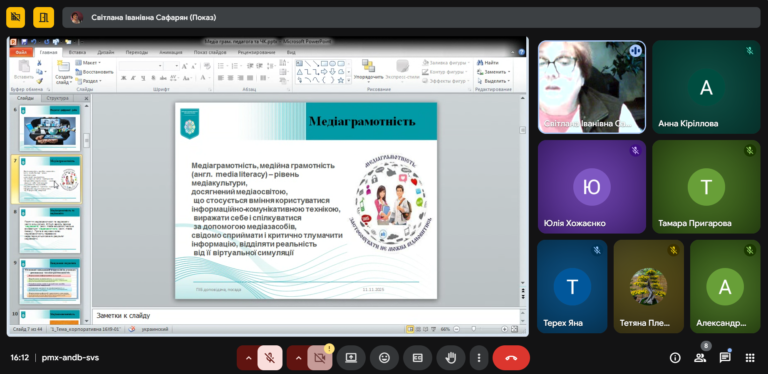Click the Создать слайд button
The image size is (768, 374).
[x=64, y=71]
